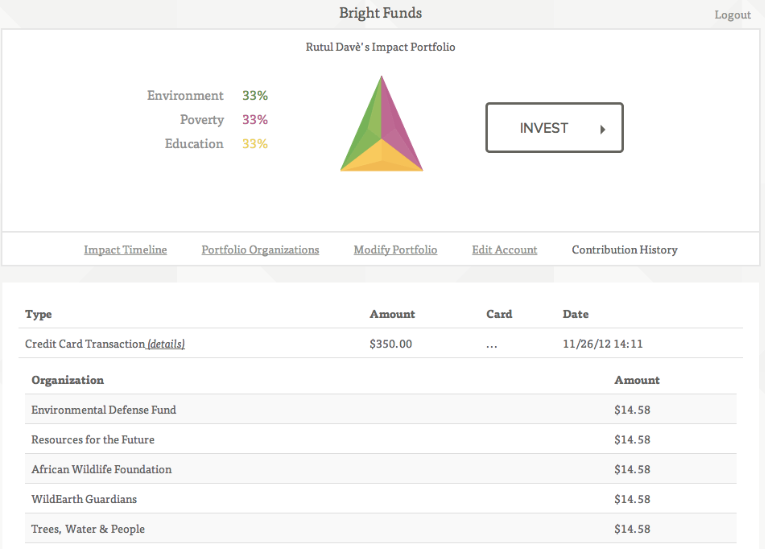The height and width of the screenshot is (549, 765).
Task: Log out via the Logout link
Action: (x=732, y=15)
